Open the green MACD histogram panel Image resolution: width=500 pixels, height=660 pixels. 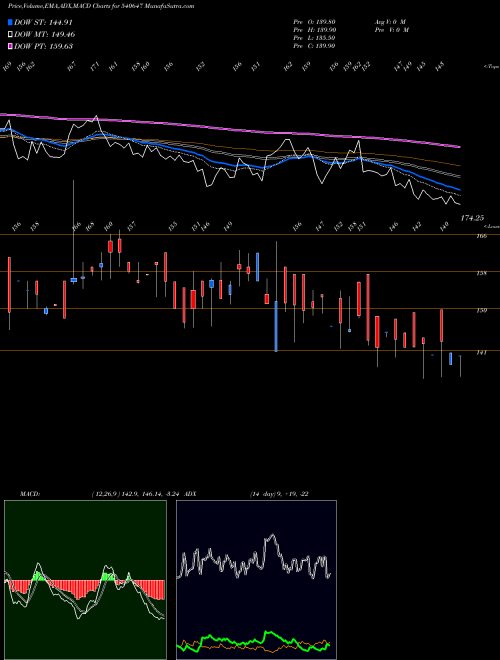(x=85, y=580)
